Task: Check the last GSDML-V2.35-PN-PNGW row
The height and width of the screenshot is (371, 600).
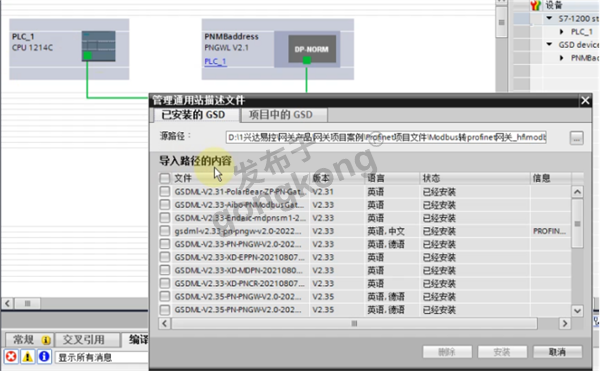Action: point(165,309)
